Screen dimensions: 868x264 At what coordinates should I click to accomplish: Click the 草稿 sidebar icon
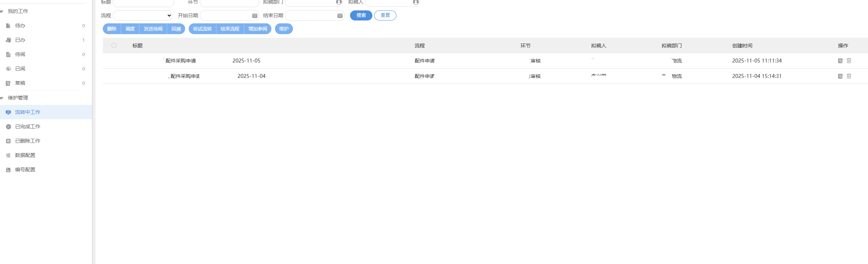(8, 83)
